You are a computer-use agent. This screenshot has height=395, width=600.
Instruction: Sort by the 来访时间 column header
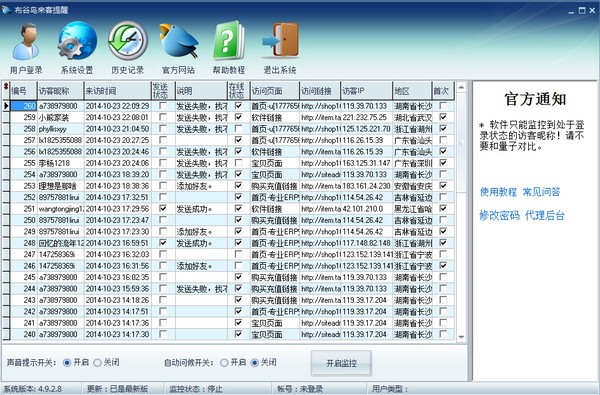click(x=117, y=91)
